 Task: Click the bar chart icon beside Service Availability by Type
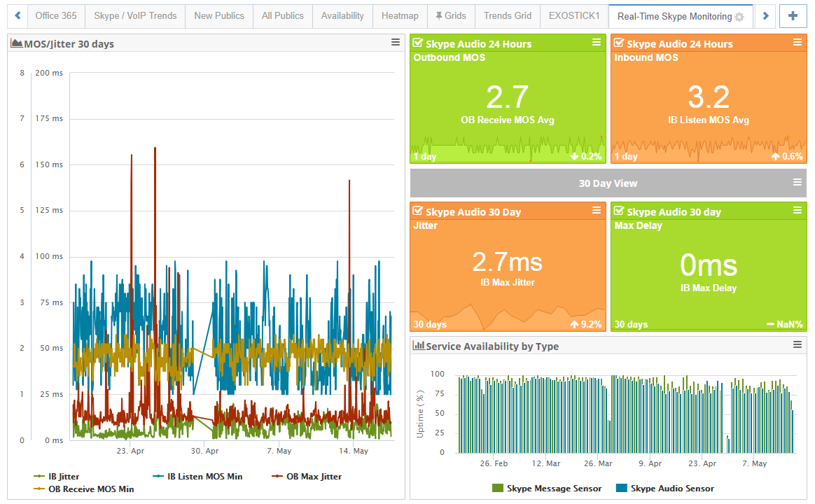coord(419,346)
